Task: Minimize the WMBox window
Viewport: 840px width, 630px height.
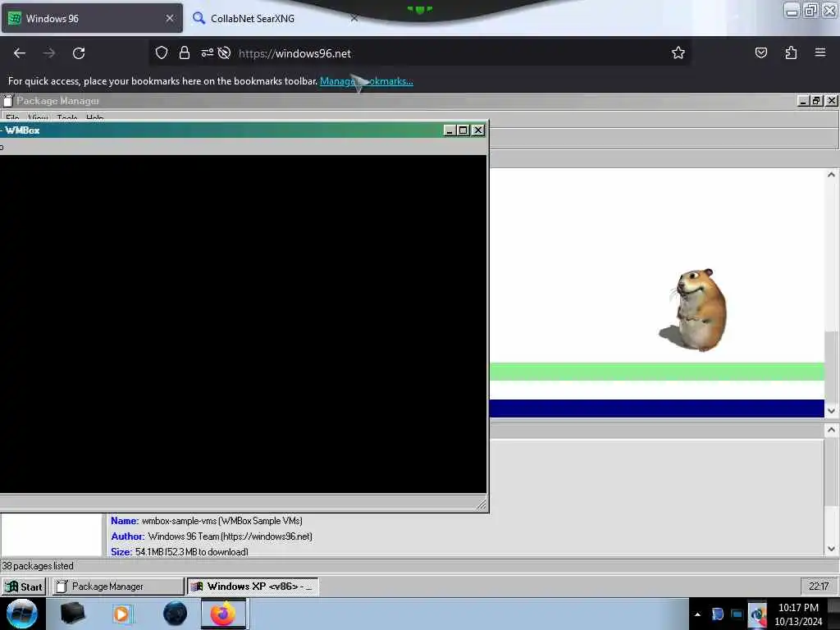Action: [x=450, y=130]
